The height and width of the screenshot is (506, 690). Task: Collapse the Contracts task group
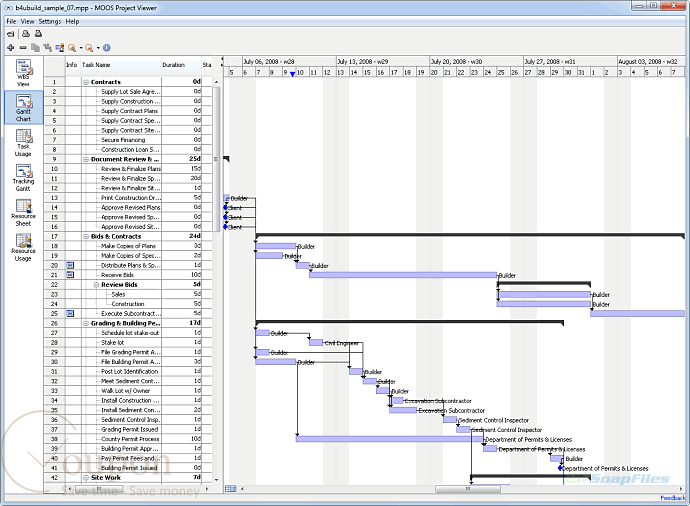(86, 82)
